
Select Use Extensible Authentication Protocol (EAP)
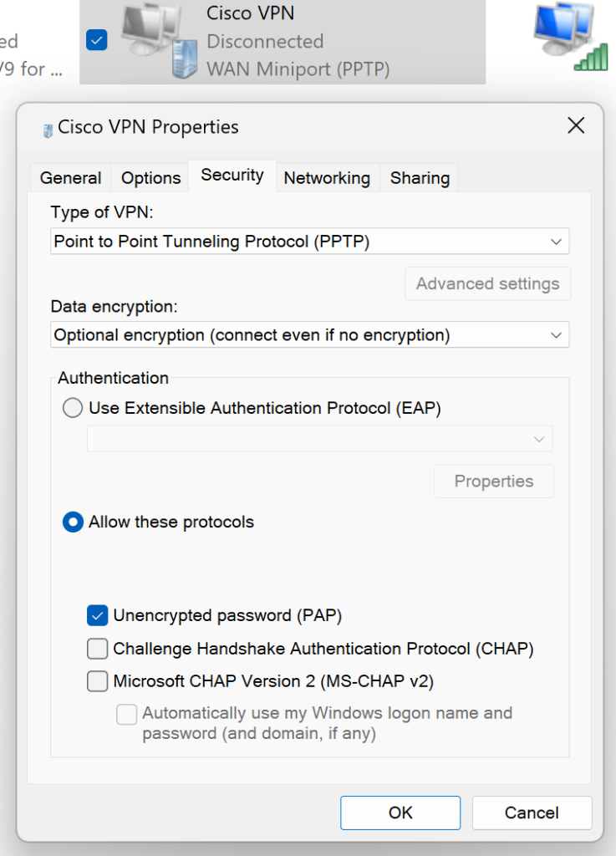tap(73, 408)
